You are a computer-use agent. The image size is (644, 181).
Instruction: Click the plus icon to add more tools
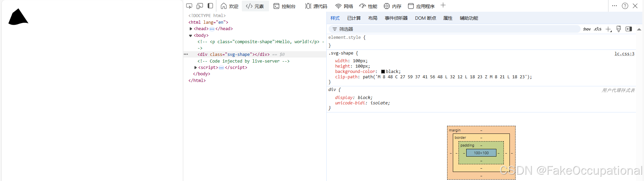click(443, 5)
